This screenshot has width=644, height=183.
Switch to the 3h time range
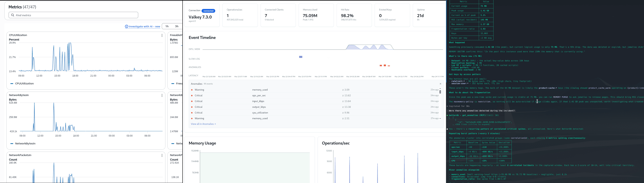point(176,26)
